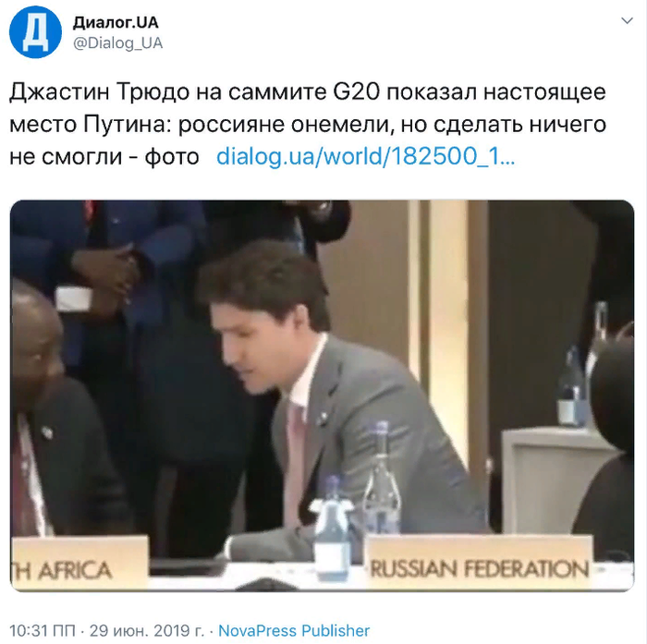Open the Диалог.UA profile avatar
The height and width of the screenshot is (644, 647).
pos(35,31)
